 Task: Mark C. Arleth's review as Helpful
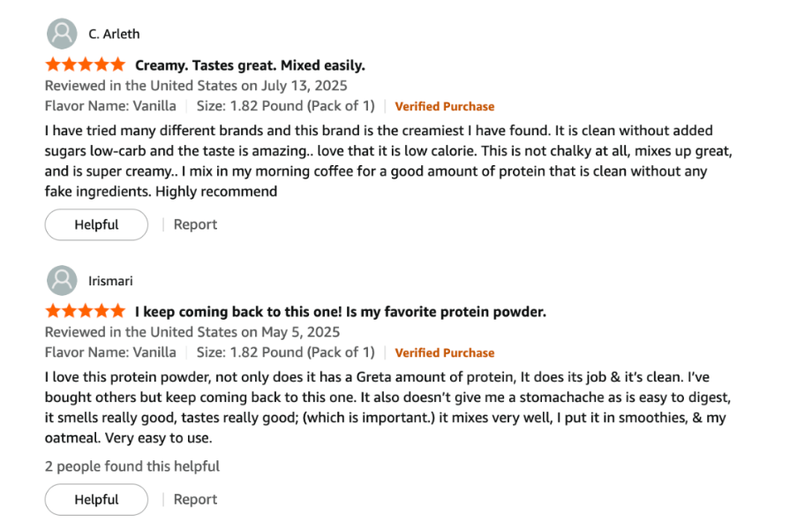click(x=96, y=224)
